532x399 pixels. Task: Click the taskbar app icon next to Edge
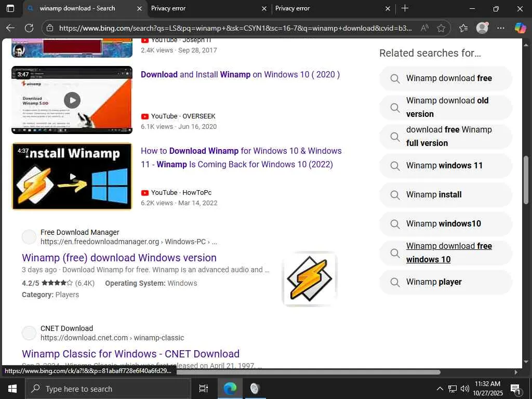(255, 389)
